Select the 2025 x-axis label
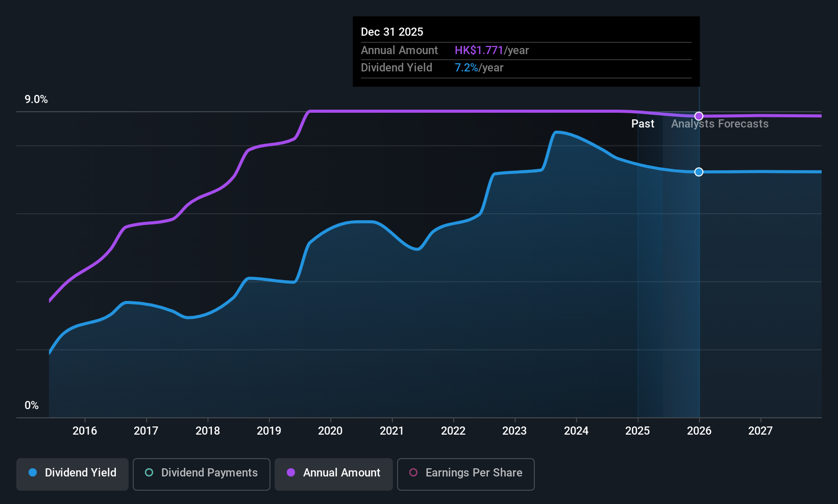 click(637, 431)
